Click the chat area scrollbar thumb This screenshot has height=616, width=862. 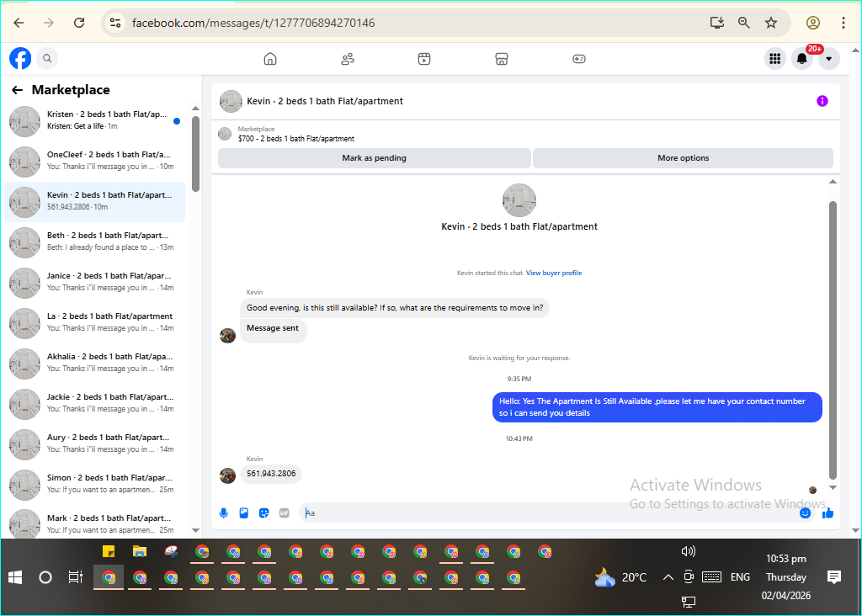[833, 341]
